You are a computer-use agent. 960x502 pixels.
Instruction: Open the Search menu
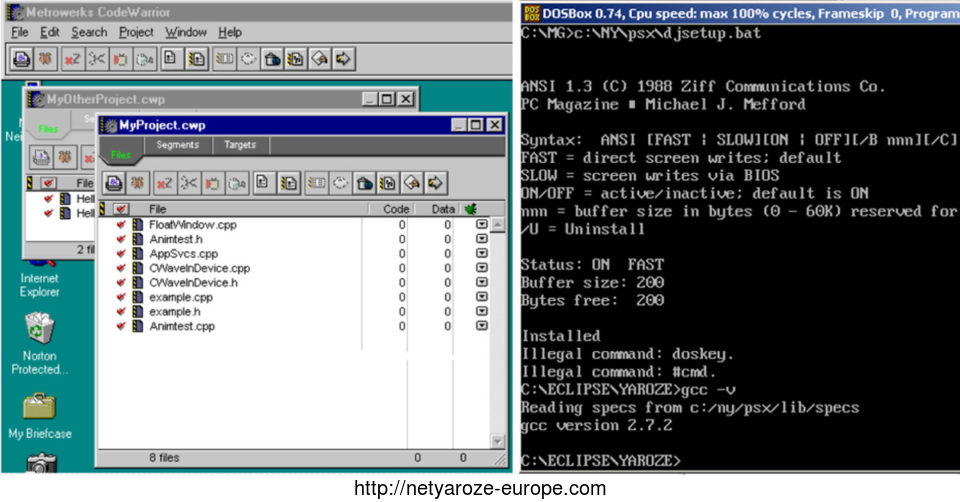point(89,32)
